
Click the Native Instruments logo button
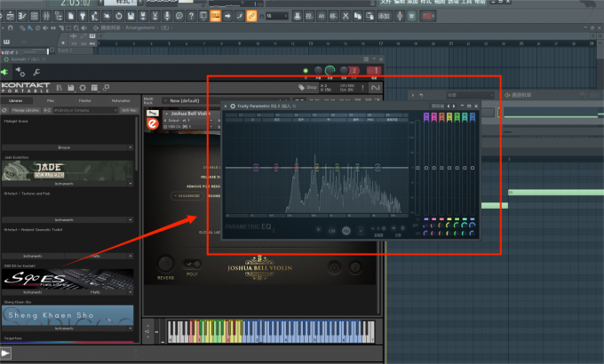pyautogui.click(x=375, y=88)
